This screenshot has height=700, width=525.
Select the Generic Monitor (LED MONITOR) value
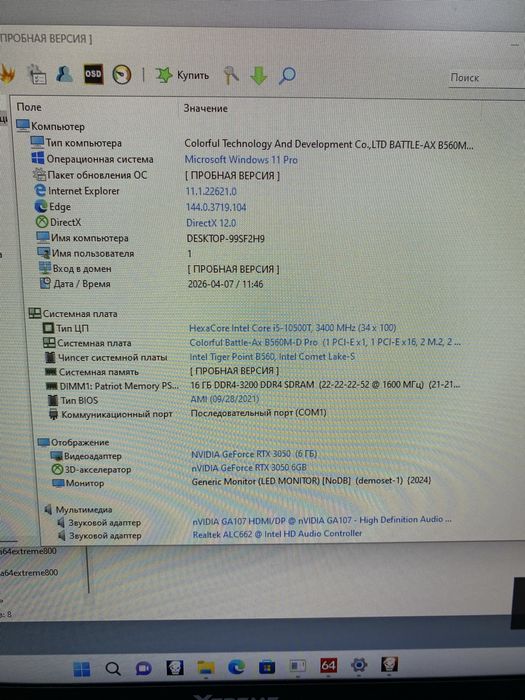pos(311,481)
